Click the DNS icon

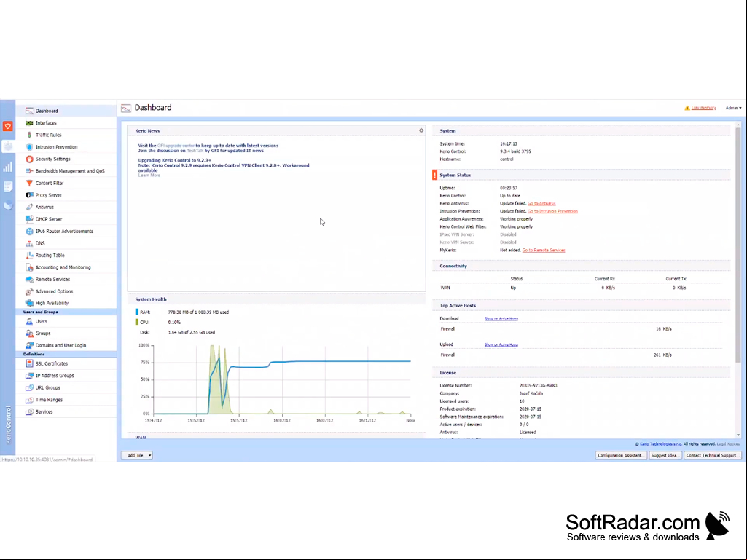point(29,243)
